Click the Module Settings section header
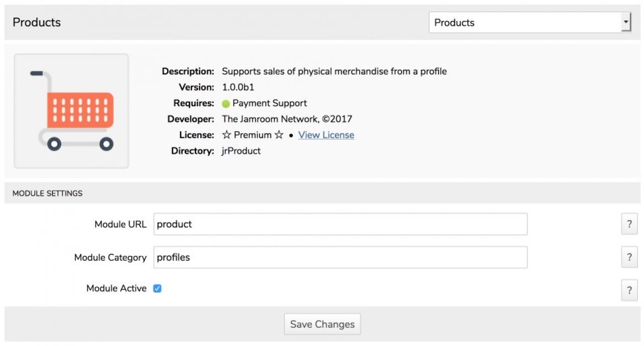The width and height of the screenshot is (644, 346). click(x=47, y=193)
